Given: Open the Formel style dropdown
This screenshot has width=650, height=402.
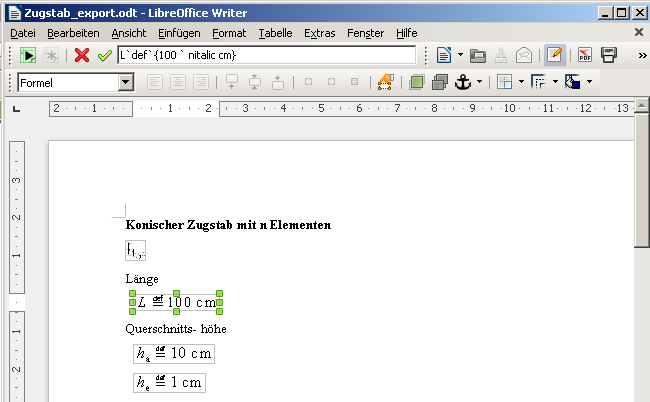Looking at the screenshot, I should (x=125, y=82).
